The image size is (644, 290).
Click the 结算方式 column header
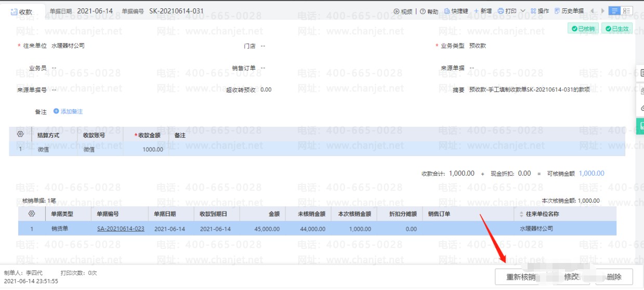[48, 135]
